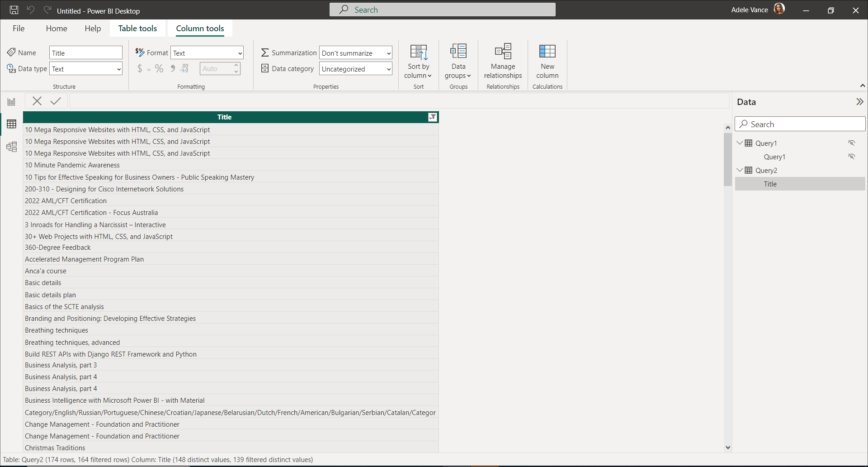
Task: Click the Name input field
Action: 85,53
